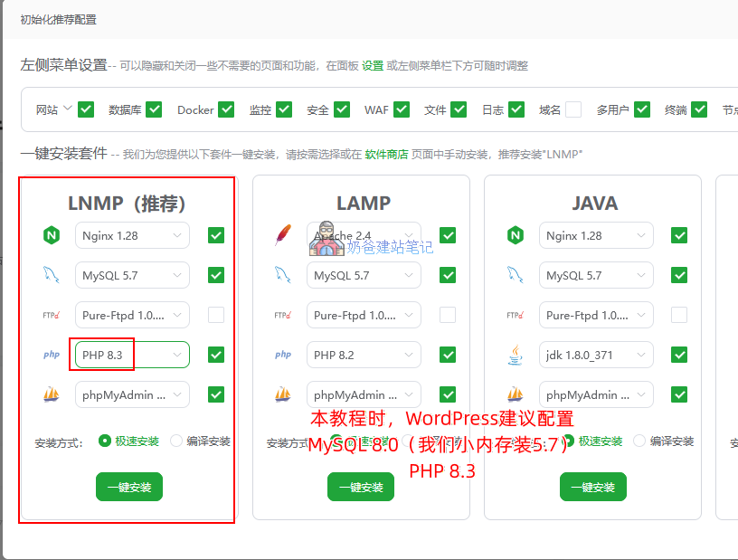The height and width of the screenshot is (560, 738).
Task: Click the Nginx icon in LNMP card
Action: point(52,235)
